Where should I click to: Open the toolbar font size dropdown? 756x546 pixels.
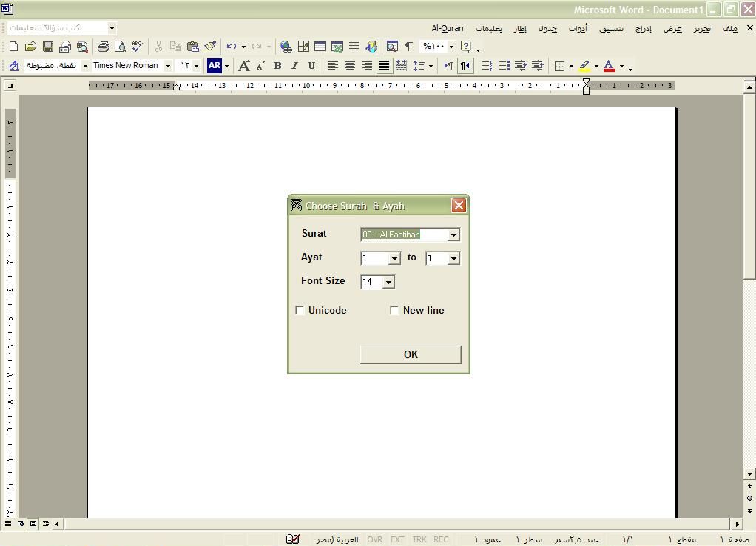[196, 66]
